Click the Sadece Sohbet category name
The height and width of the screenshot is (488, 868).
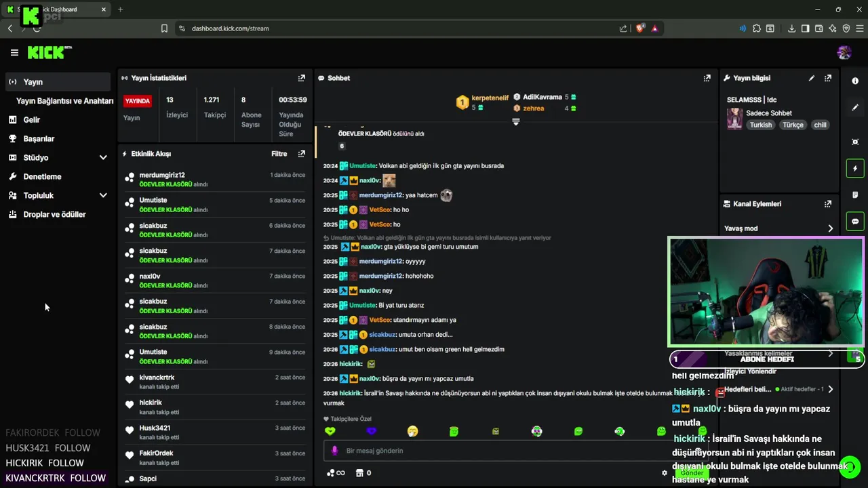pos(769,113)
